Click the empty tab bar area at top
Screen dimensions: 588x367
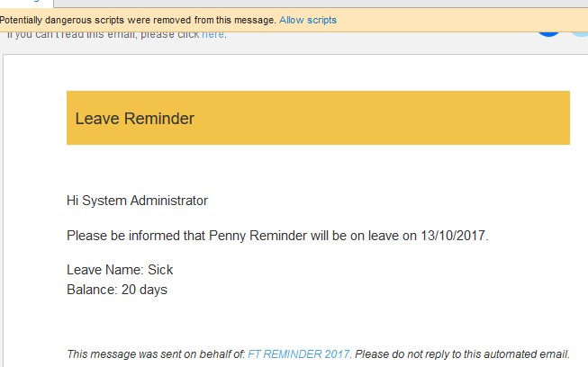click(x=321, y=4)
